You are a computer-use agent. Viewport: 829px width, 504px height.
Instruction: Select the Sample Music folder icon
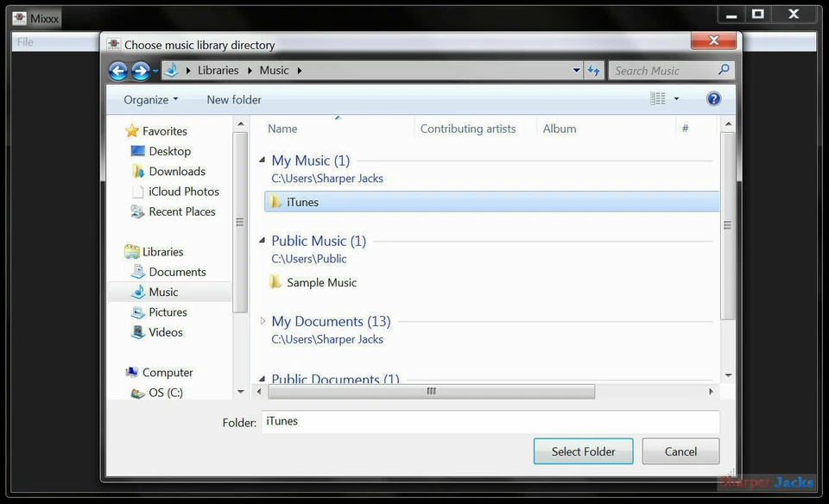[275, 282]
